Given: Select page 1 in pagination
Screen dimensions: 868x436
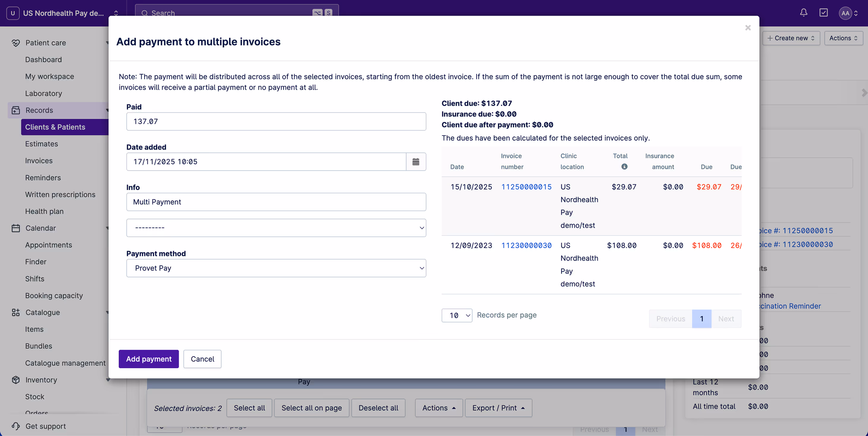Looking at the screenshot, I should click(x=702, y=318).
